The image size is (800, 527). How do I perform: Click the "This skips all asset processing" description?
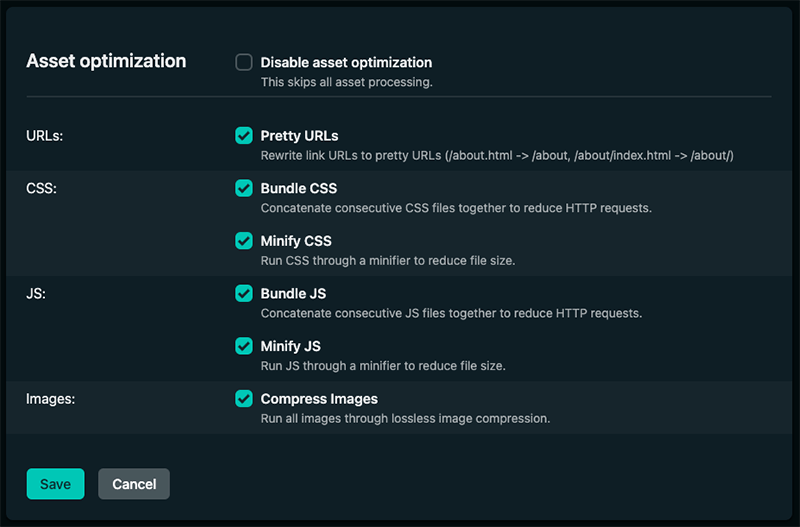point(346,82)
